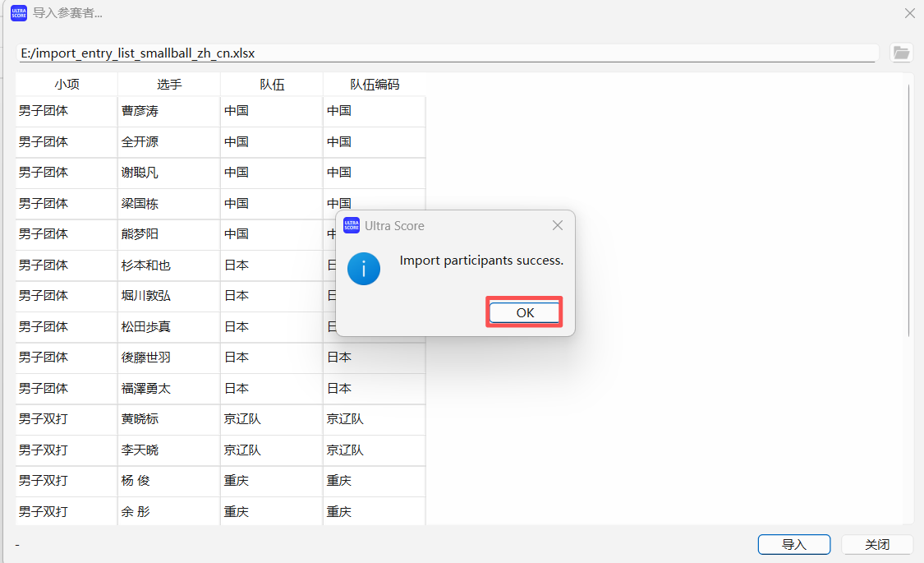Click the xlsx file path input field

329,52
